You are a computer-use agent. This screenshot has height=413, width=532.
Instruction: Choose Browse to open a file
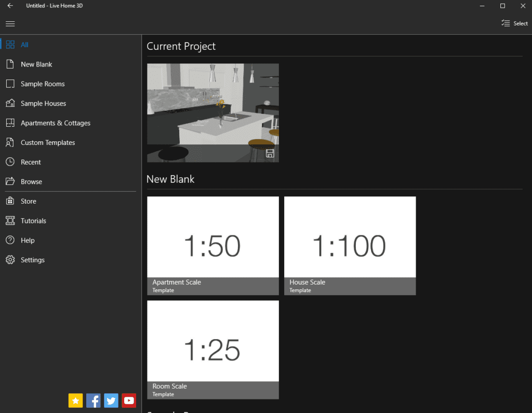point(71,181)
